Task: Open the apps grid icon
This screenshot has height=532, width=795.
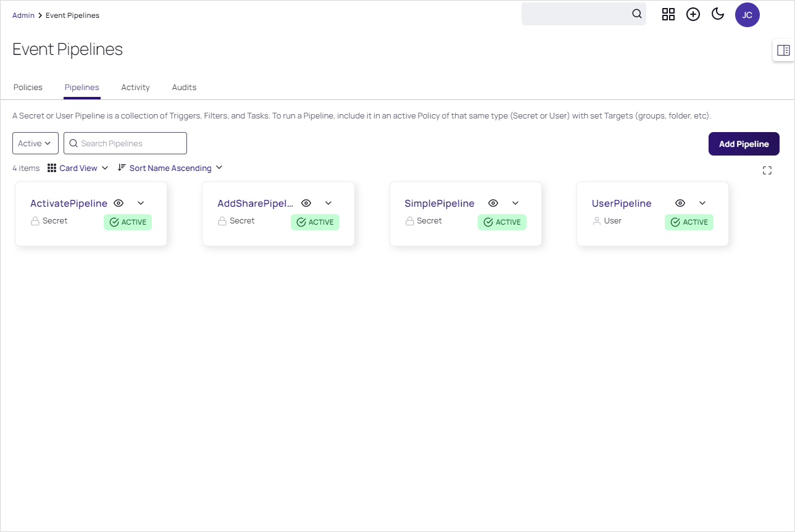Action: coord(668,14)
